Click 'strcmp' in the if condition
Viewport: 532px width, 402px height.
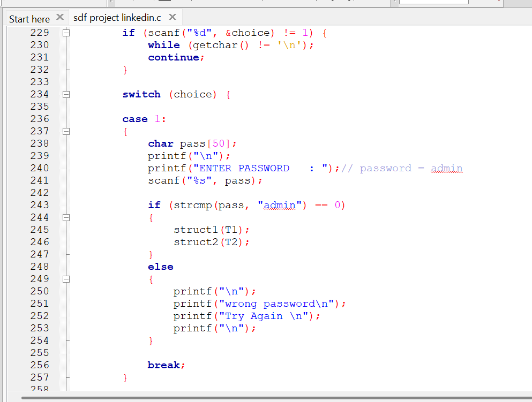[x=193, y=206]
